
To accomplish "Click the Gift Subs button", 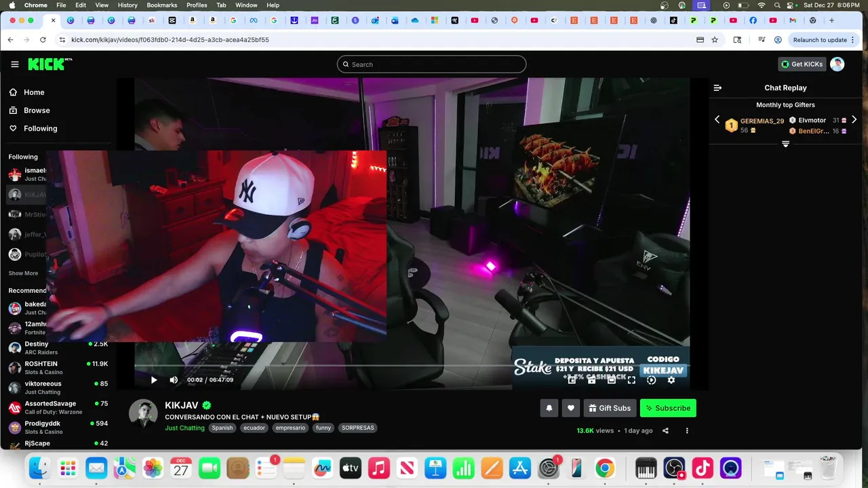I will (x=610, y=408).
